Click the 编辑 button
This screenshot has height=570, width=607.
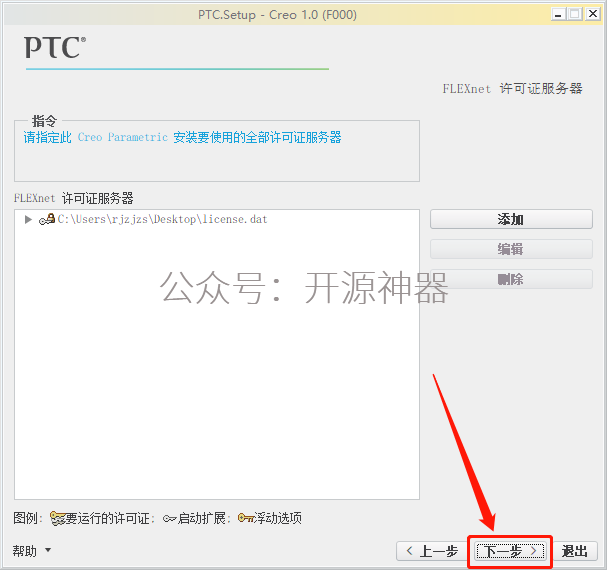(511, 249)
